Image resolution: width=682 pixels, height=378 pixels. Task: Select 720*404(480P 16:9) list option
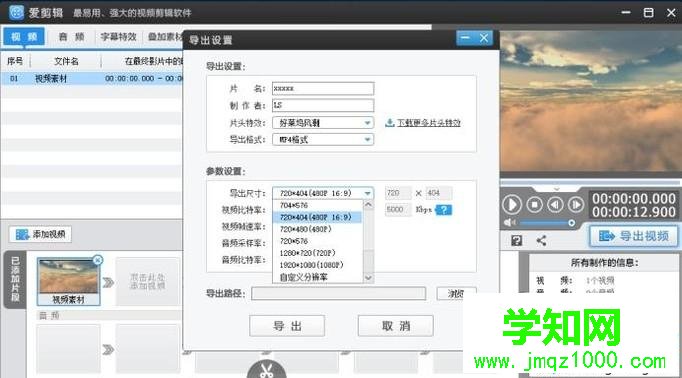(318, 217)
